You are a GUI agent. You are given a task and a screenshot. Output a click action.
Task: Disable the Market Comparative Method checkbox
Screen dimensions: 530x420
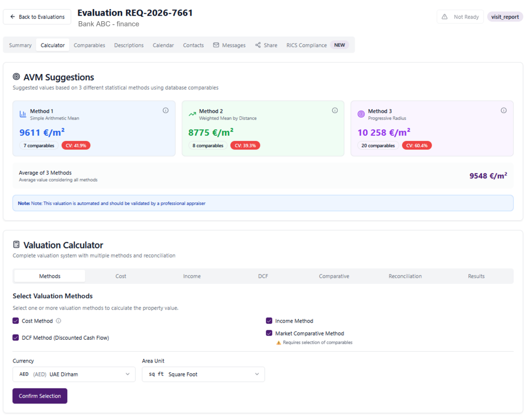269,334
